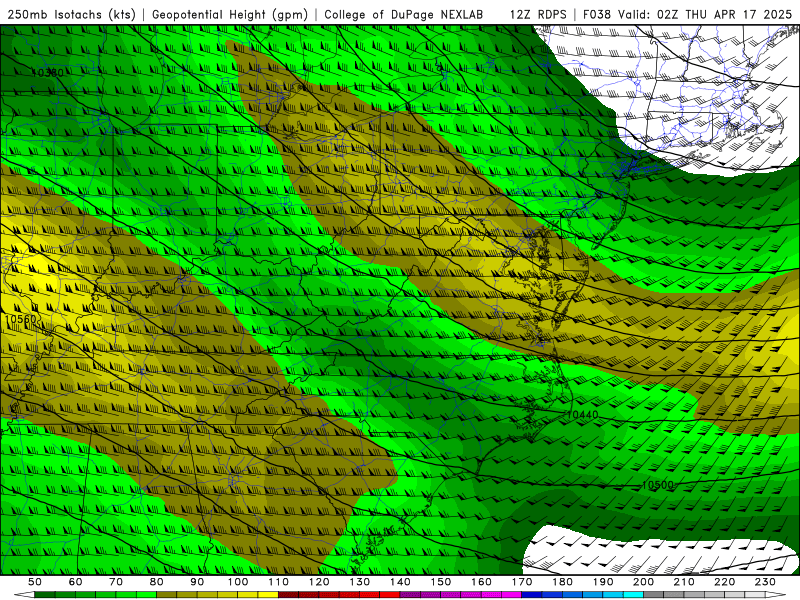Click the 140 value on the color scale
Image resolution: width=800 pixels, height=600 pixels.
tap(400, 582)
